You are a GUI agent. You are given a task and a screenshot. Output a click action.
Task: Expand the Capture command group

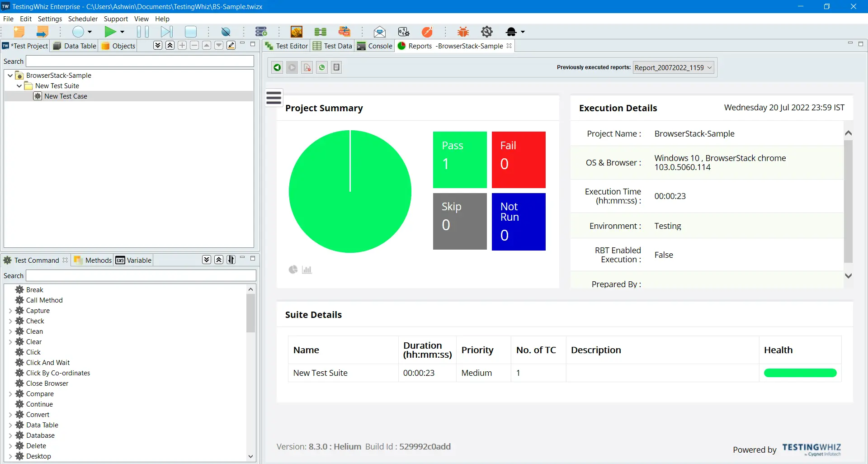tap(10, 311)
